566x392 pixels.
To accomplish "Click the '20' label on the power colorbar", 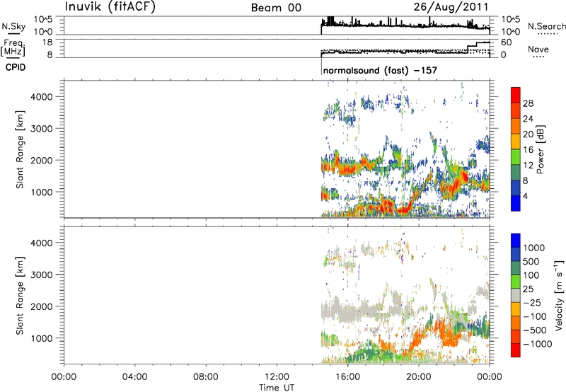I will coord(528,134).
